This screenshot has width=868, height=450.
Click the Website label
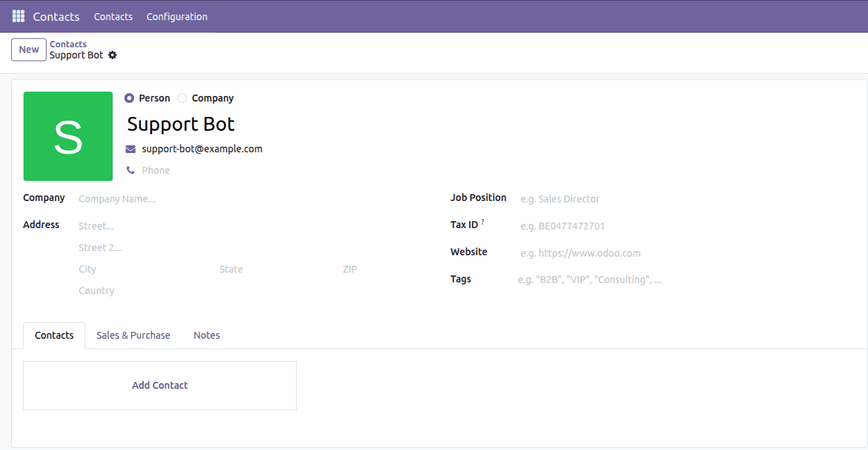click(469, 252)
